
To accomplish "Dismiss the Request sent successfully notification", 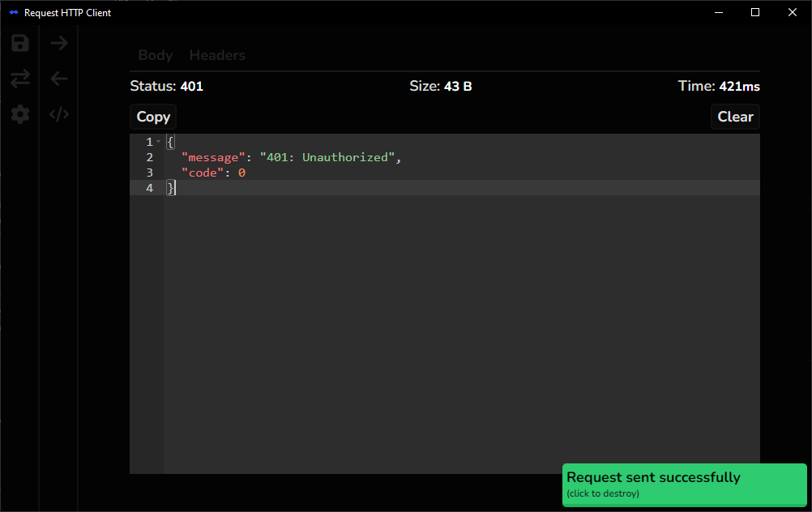I will pyautogui.click(x=685, y=484).
